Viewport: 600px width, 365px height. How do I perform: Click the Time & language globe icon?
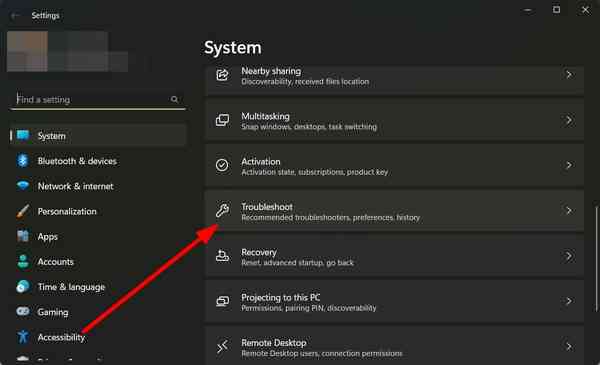click(23, 287)
